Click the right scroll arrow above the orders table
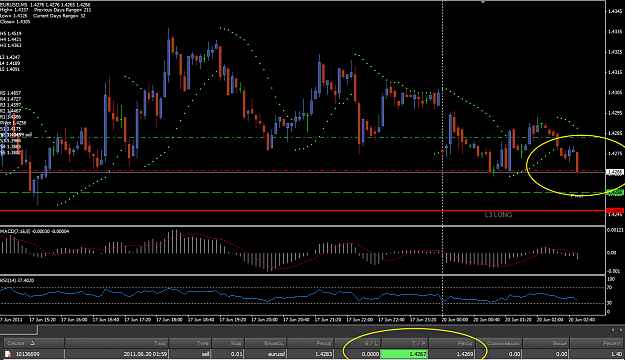The width and height of the screenshot is (625, 360). pyautogui.click(x=620, y=330)
